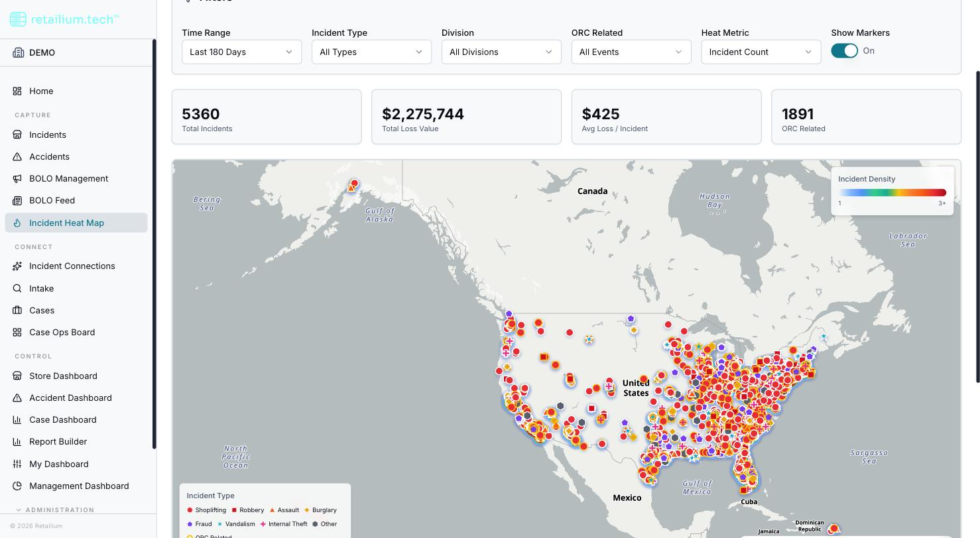The height and width of the screenshot is (538, 980).
Task: Click the Store Dashboard storefront icon
Action: coord(17,376)
